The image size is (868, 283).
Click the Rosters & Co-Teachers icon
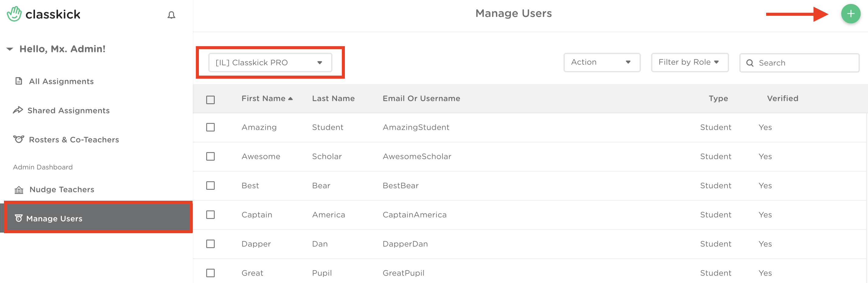click(19, 139)
